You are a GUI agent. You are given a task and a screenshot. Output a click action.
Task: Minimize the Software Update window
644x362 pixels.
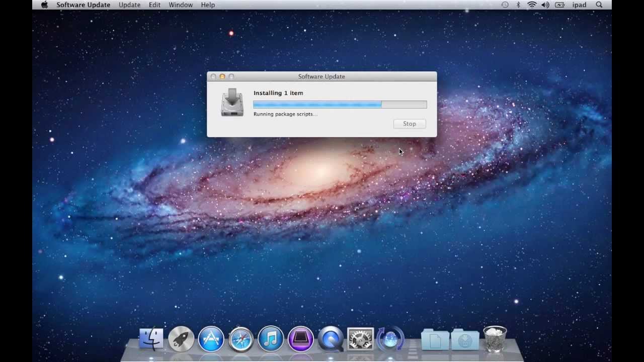[222, 76]
